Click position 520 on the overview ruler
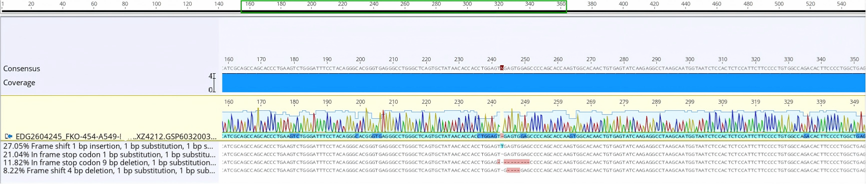The image size is (868, 184). [810, 4]
